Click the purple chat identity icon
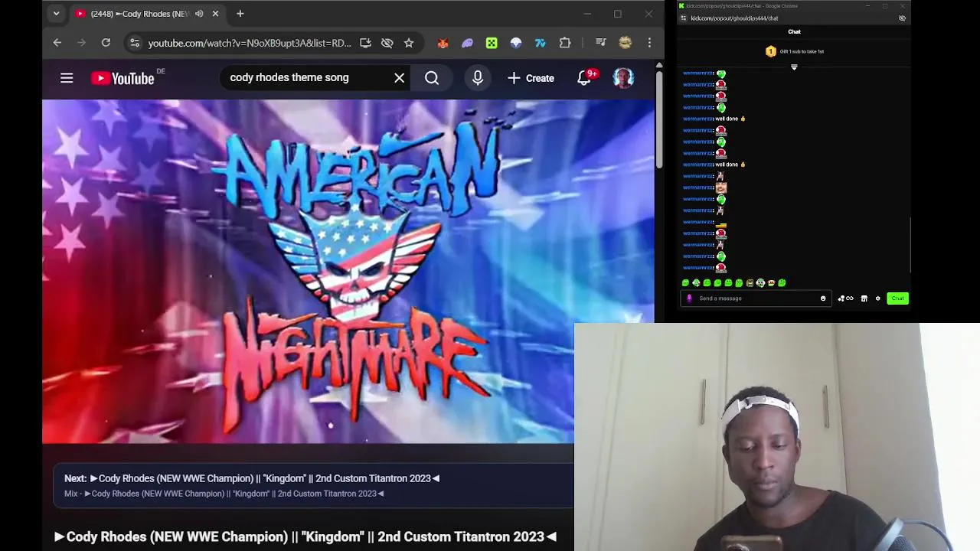 (689, 298)
